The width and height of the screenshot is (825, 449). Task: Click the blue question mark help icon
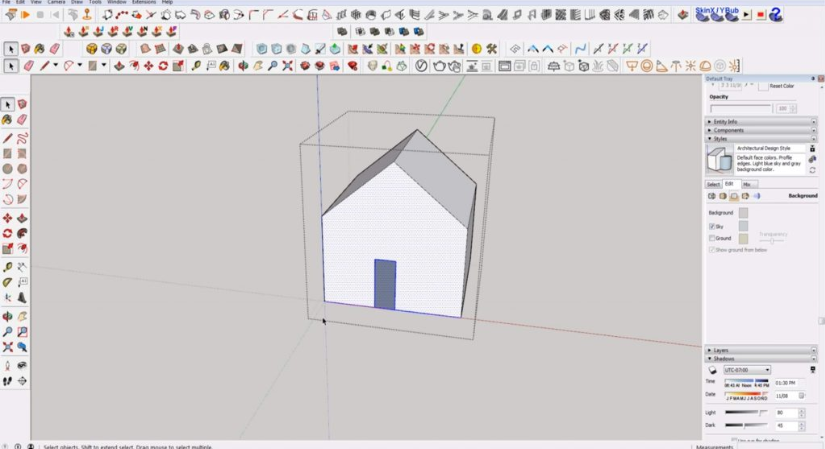coord(776,14)
